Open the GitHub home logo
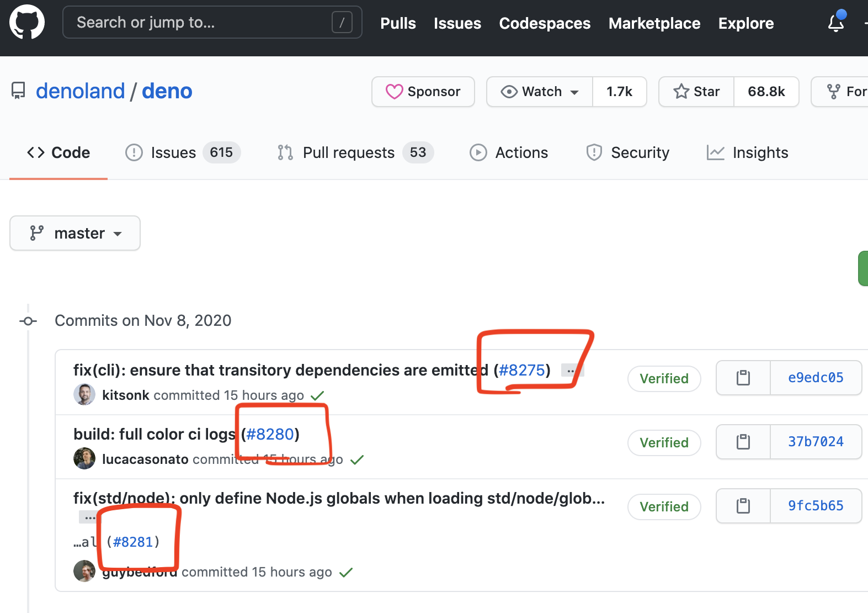The height and width of the screenshot is (613, 868). 27,22
